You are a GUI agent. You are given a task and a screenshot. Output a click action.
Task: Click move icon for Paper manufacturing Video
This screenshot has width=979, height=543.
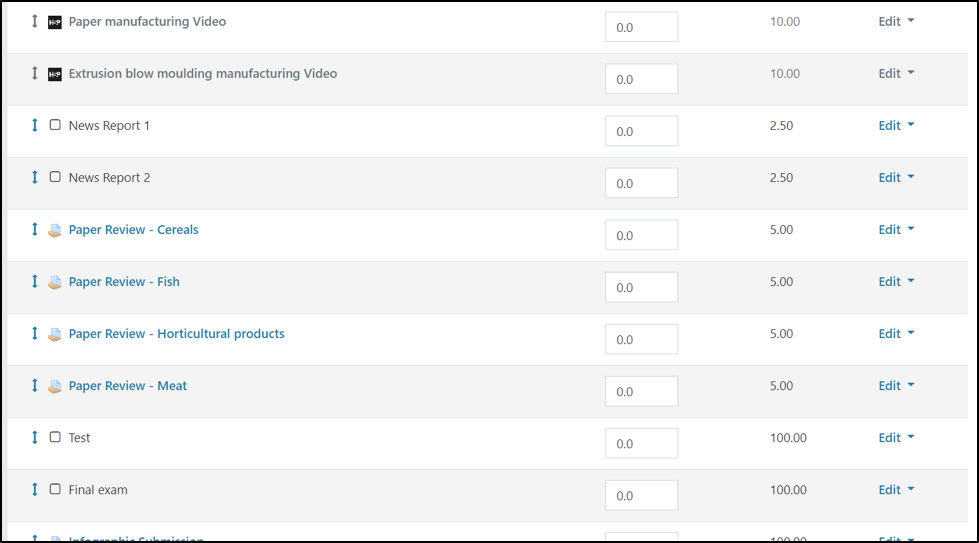tap(35, 21)
